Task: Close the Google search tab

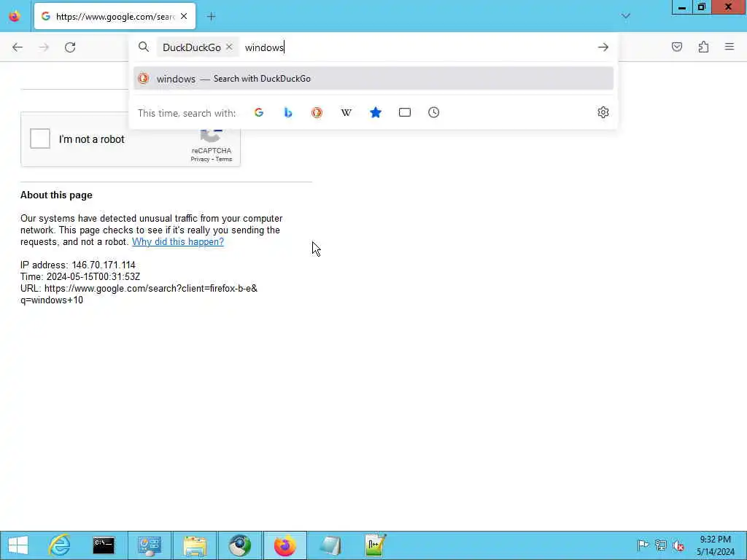Action: [x=184, y=16]
